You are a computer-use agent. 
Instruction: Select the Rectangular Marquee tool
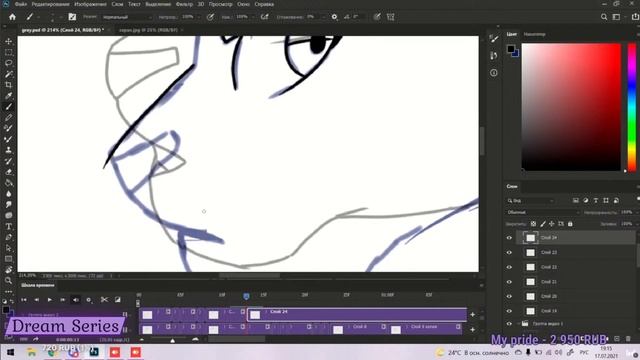coord(9,53)
